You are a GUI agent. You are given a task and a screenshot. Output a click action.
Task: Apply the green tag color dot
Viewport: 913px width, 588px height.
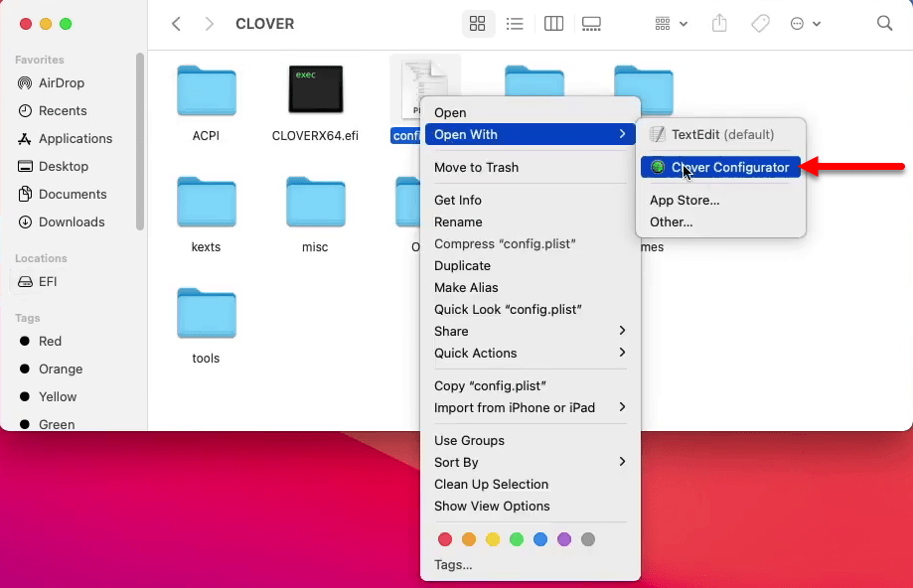(x=517, y=539)
